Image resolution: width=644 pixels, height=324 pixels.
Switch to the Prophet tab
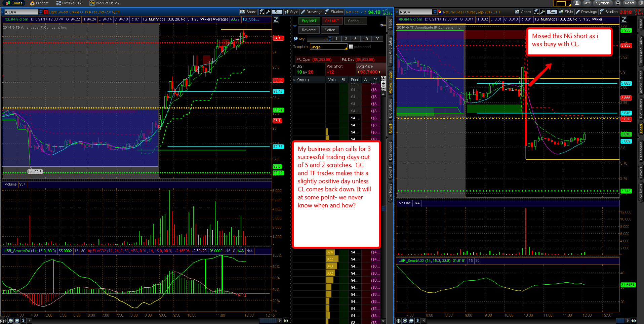[x=39, y=3]
